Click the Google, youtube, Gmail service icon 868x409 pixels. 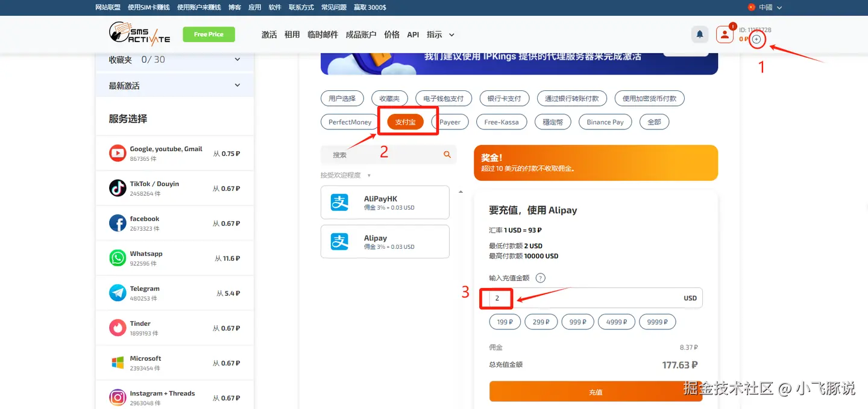[118, 153]
